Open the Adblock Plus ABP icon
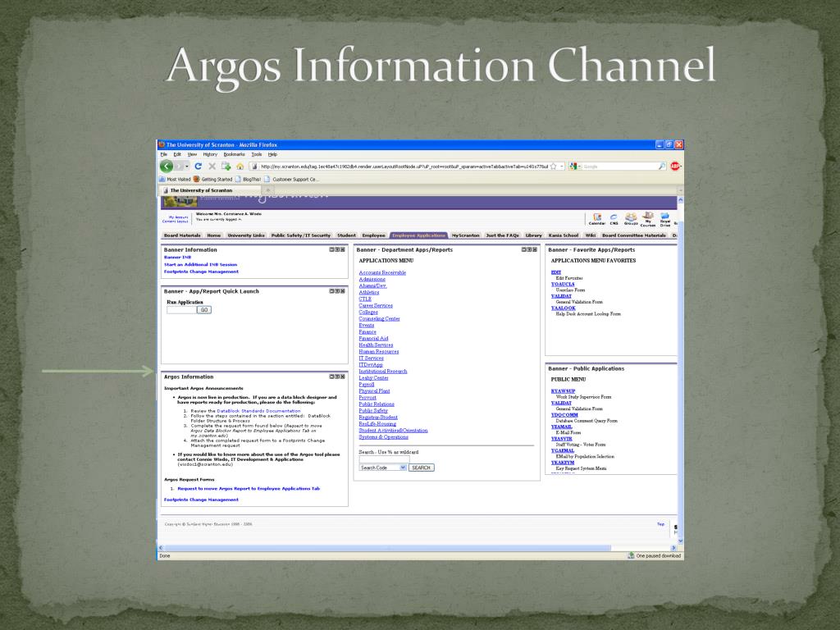The width and height of the screenshot is (840, 630). (675, 167)
